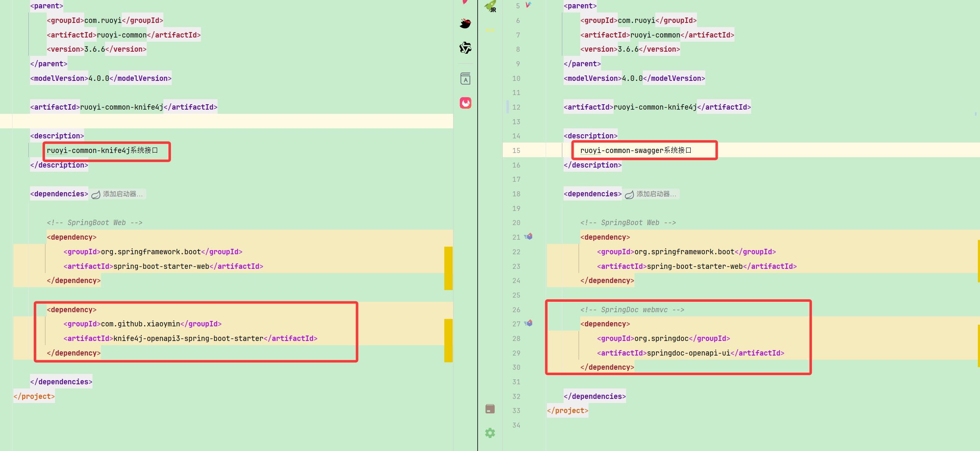Click the yellow dots indicator below the rocket icon
The image size is (980, 451).
[491, 29]
